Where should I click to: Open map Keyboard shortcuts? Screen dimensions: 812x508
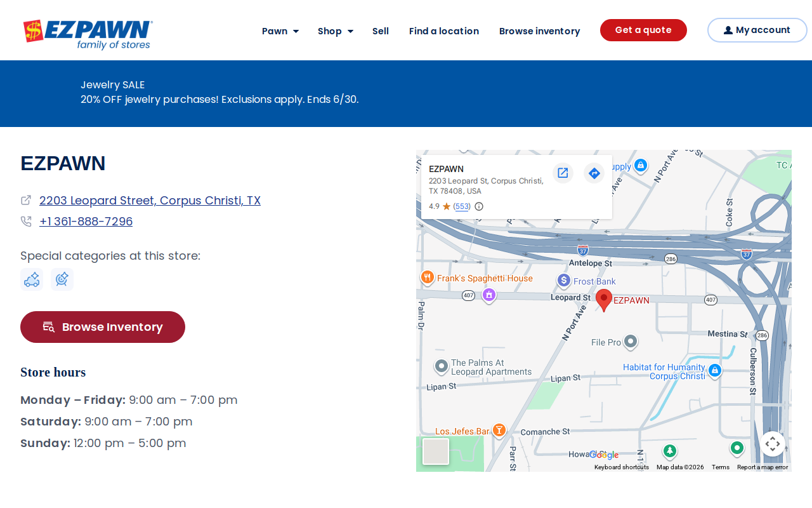(622, 467)
